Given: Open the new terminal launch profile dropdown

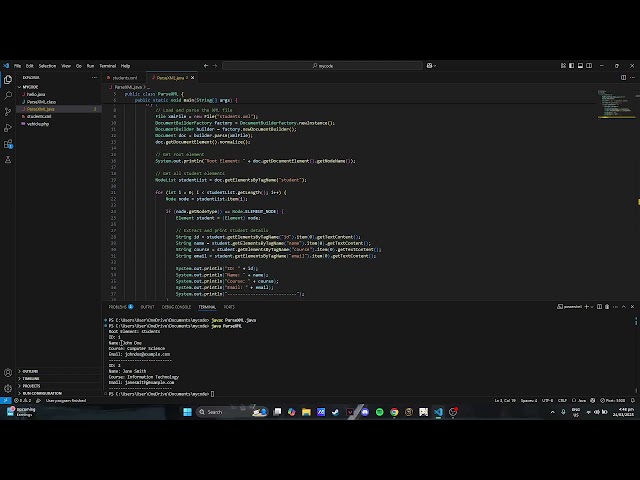Looking at the screenshot, I should [592, 307].
